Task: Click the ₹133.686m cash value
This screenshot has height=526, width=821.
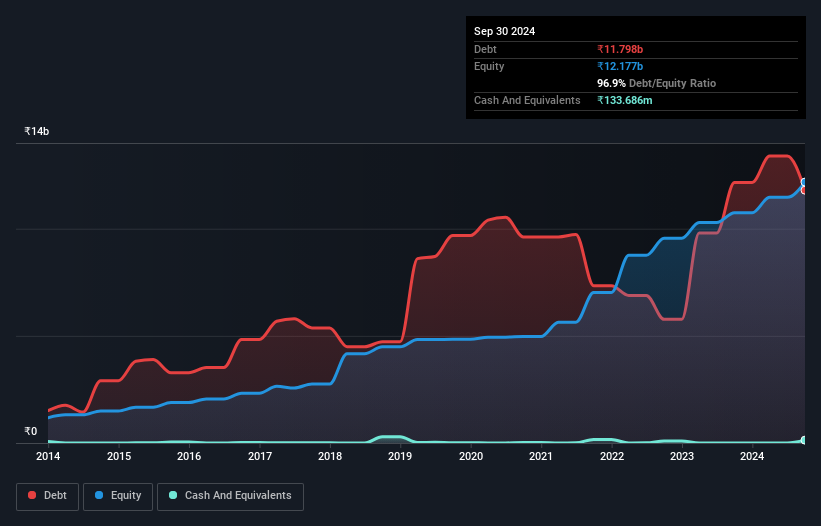Action: click(x=625, y=100)
